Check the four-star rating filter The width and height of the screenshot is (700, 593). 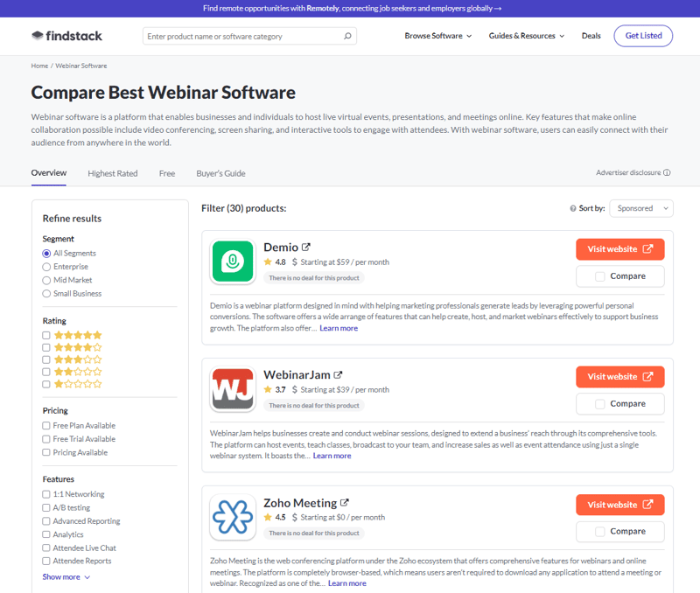click(46, 347)
